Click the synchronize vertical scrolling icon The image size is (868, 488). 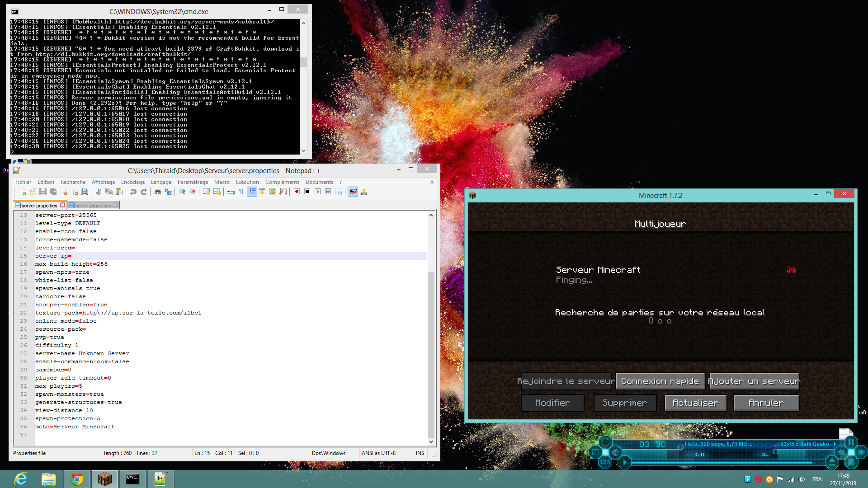point(207,192)
